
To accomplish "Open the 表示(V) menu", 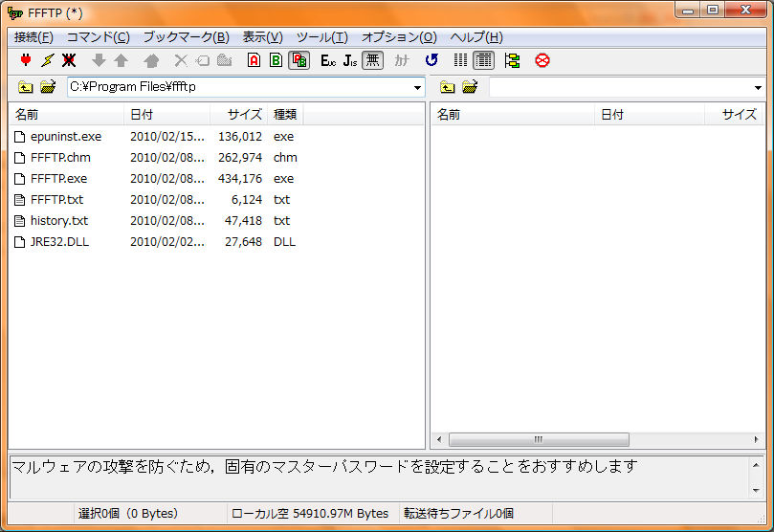I will click(x=262, y=37).
